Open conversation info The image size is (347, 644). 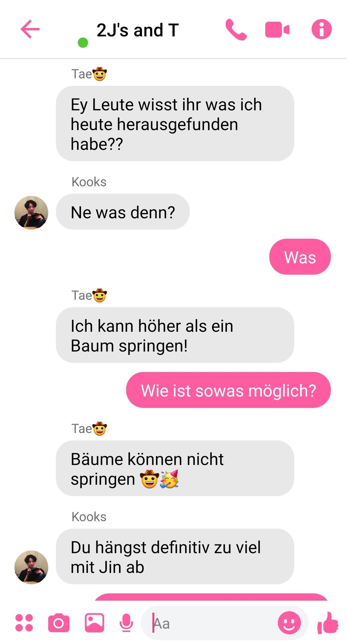click(x=321, y=29)
